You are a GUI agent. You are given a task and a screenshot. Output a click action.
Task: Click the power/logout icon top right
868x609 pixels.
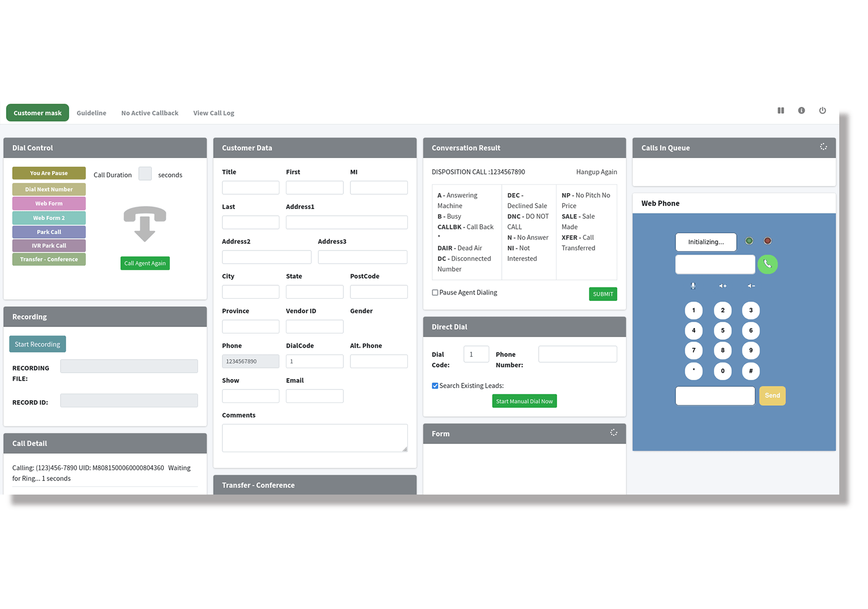pos(822,111)
